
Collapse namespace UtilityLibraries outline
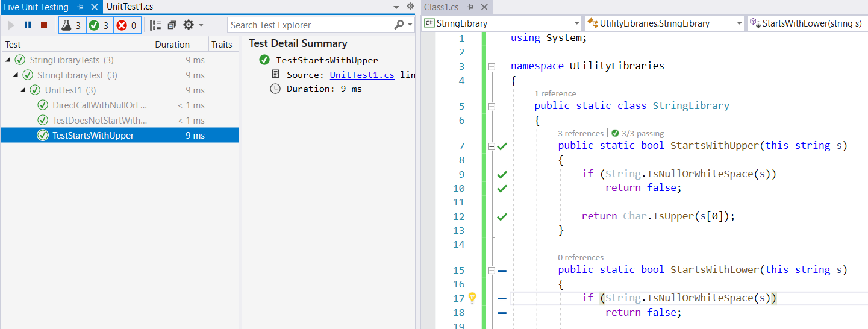pos(492,67)
